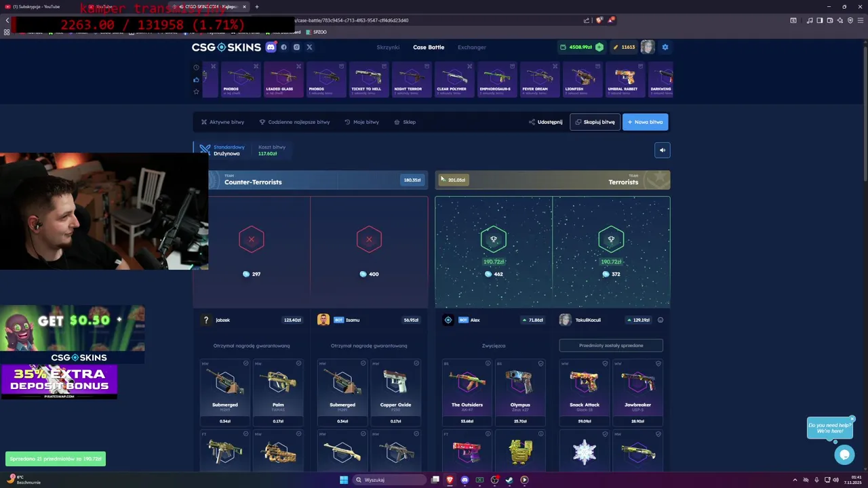868x488 pixels.
Task: Open the Sklep section
Action: [x=405, y=122]
